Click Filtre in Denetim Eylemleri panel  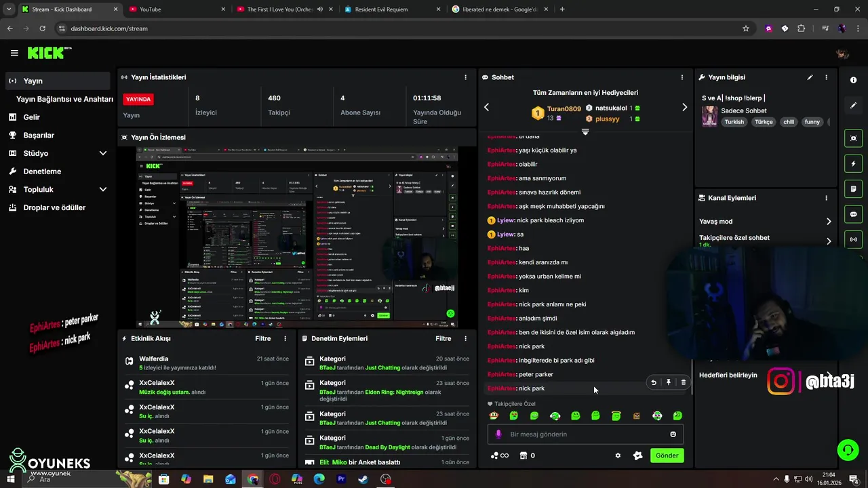(443, 338)
